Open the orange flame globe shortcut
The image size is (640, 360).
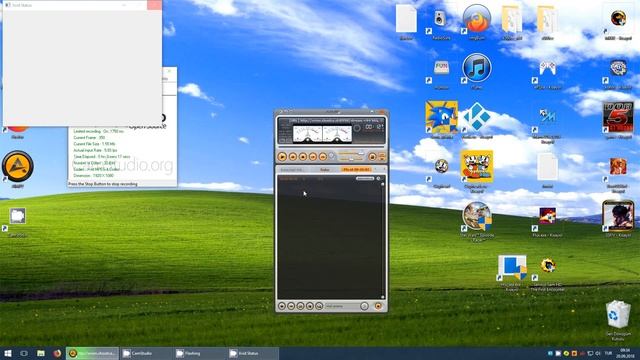tap(476, 18)
